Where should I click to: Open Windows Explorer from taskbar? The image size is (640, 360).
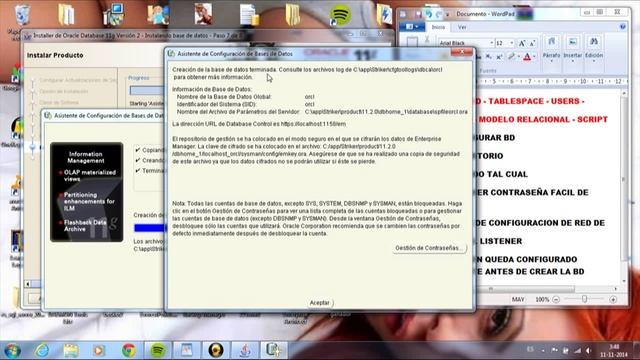pos(71,350)
